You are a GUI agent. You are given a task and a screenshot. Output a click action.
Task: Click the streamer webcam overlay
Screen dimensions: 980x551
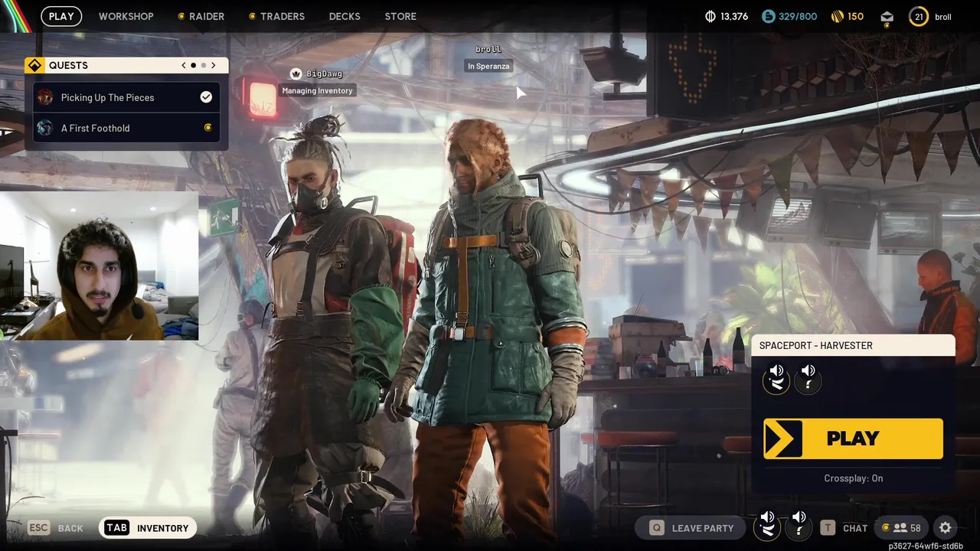coord(99,266)
